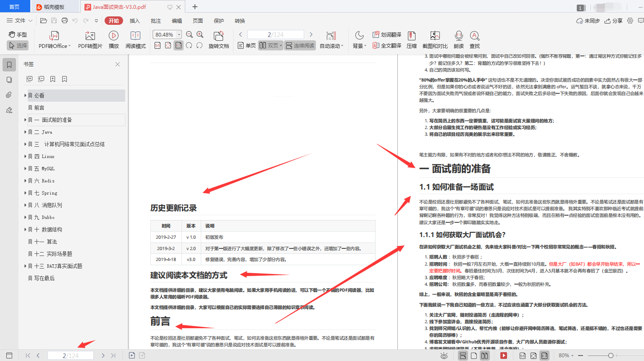Expand the 十 数据结构 bookmark
Screen dimensions: 644x361
click(25, 229)
